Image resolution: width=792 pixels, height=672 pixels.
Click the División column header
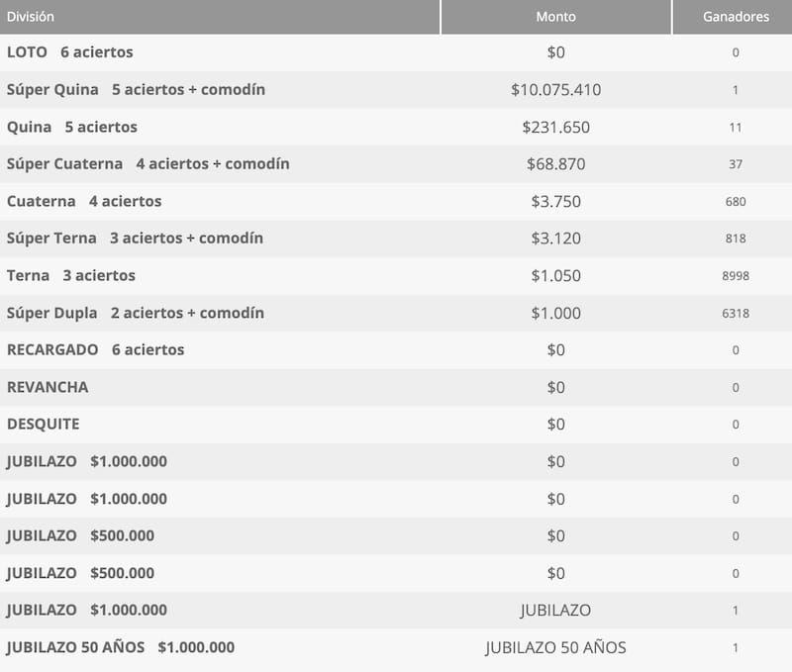(31, 17)
